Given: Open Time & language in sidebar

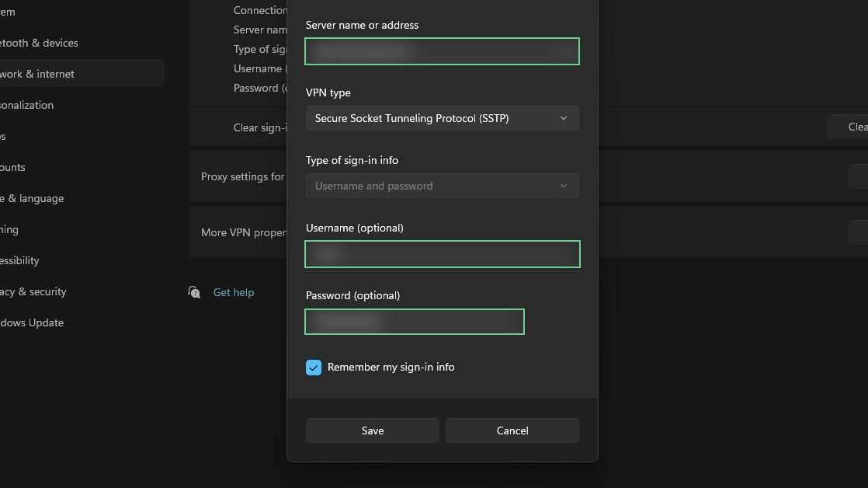Looking at the screenshot, I should [32, 197].
